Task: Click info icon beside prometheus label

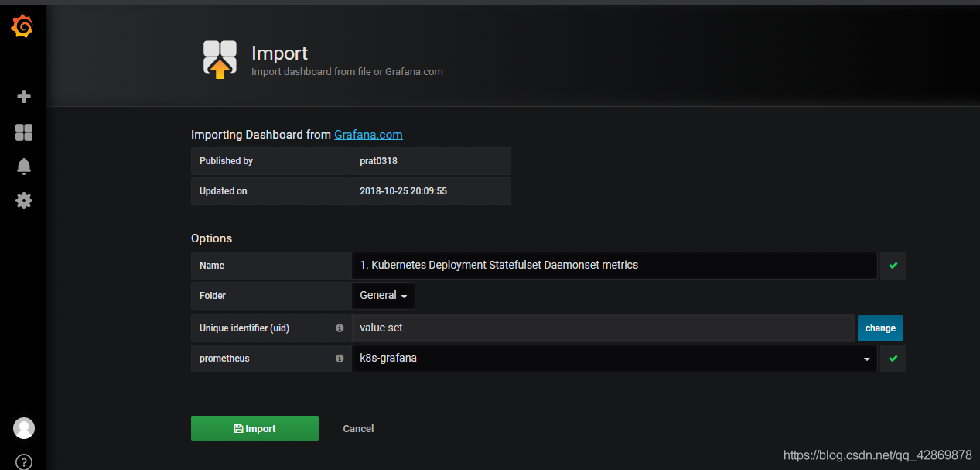Action: click(x=340, y=359)
